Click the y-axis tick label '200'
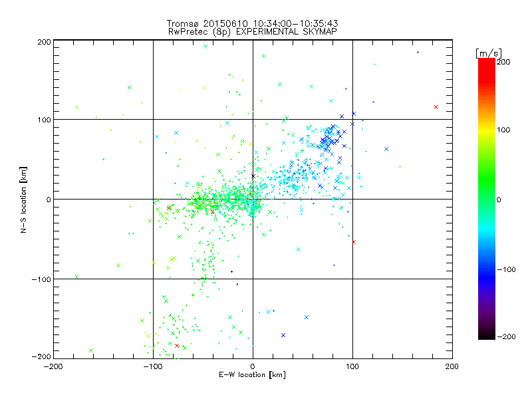532x399 pixels. tap(44, 43)
